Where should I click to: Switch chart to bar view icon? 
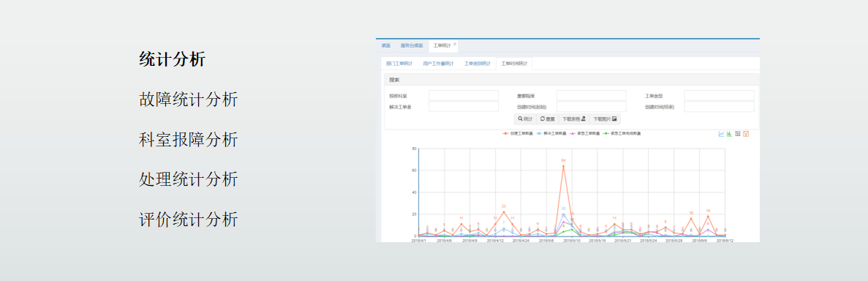(x=730, y=134)
